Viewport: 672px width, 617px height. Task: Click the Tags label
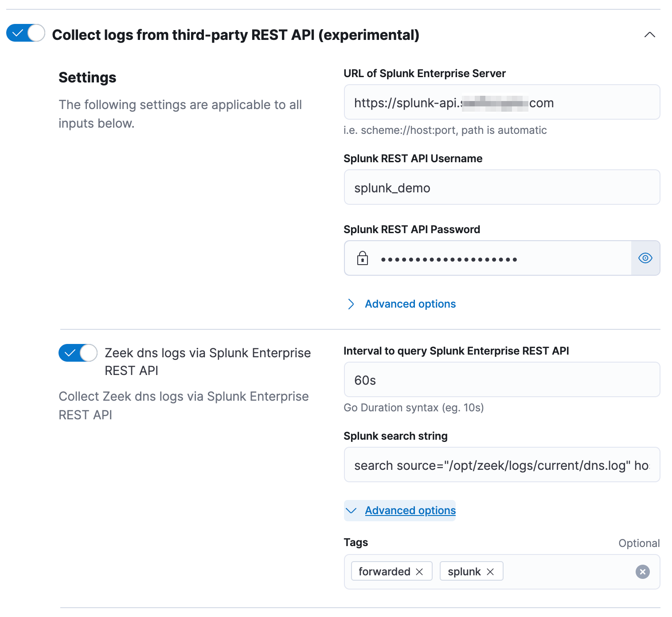pyautogui.click(x=356, y=543)
